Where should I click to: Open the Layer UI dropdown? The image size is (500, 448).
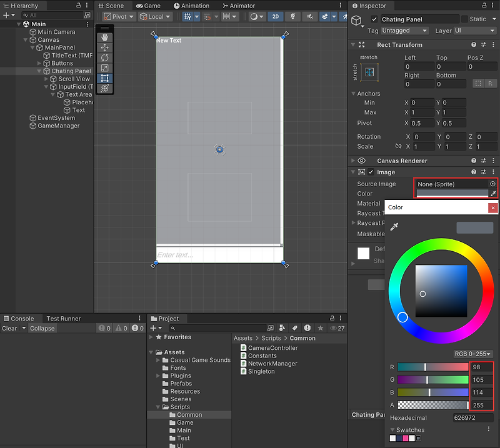tap(474, 31)
